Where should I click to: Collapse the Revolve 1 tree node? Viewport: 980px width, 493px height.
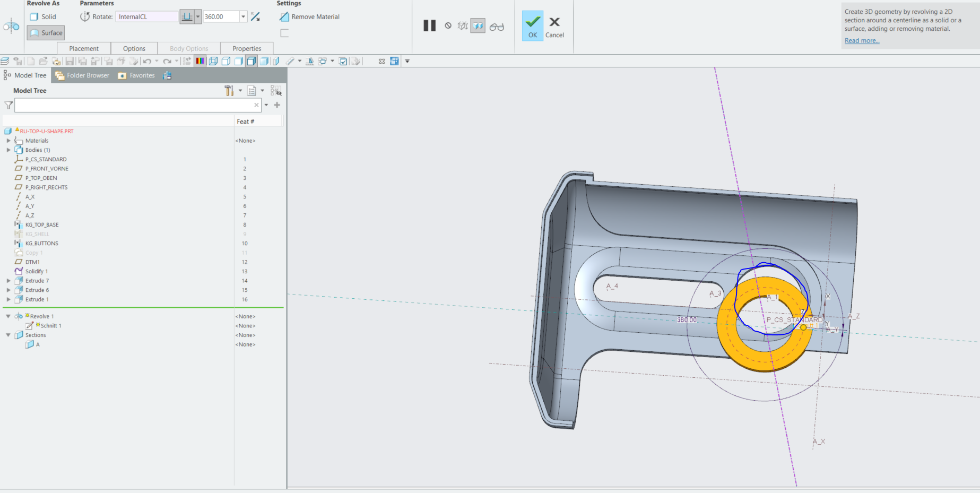pyautogui.click(x=8, y=316)
